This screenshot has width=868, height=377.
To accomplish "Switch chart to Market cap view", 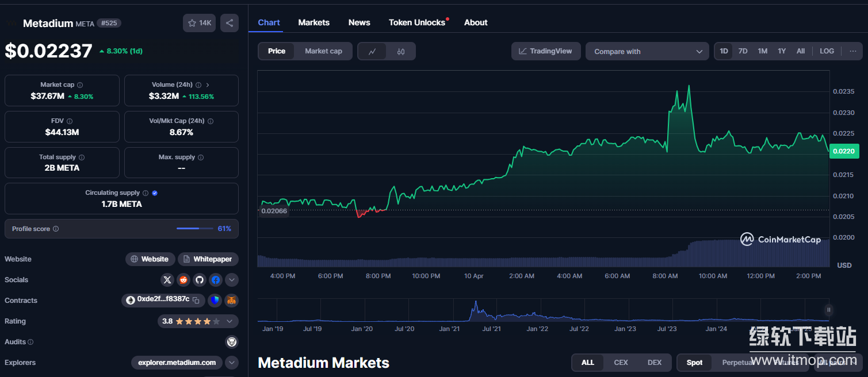I will pyautogui.click(x=323, y=51).
